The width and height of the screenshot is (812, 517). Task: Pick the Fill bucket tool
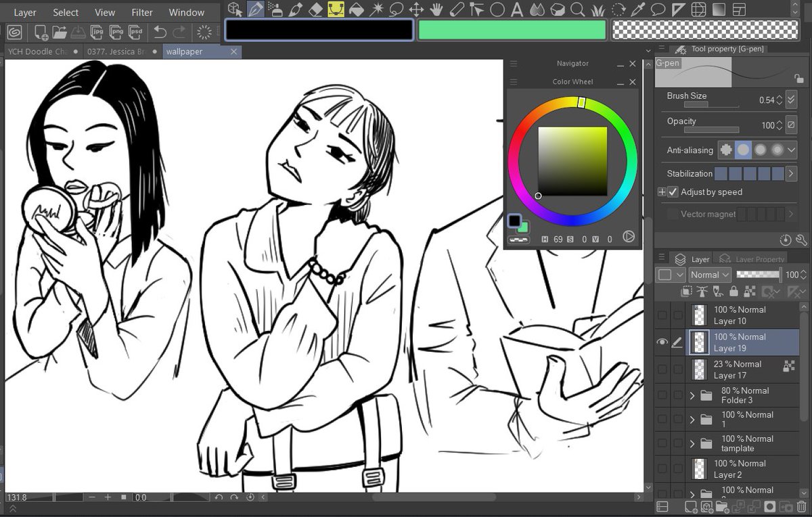point(356,9)
